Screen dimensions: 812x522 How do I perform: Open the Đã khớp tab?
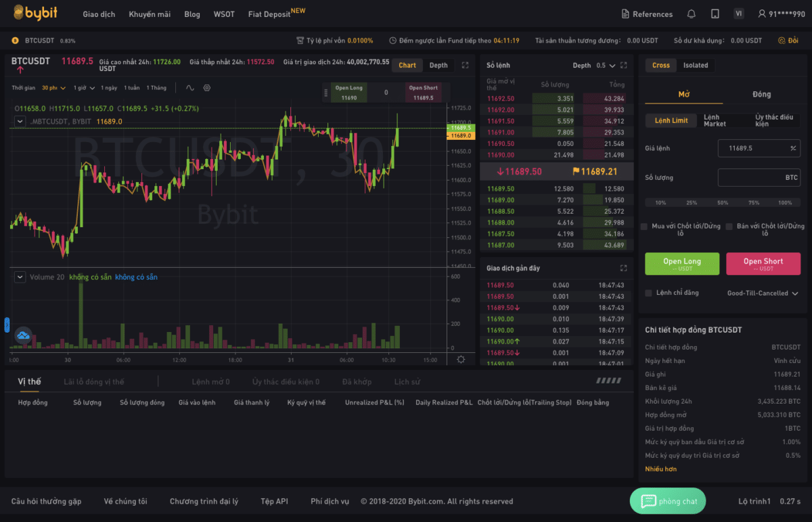pyautogui.click(x=357, y=381)
